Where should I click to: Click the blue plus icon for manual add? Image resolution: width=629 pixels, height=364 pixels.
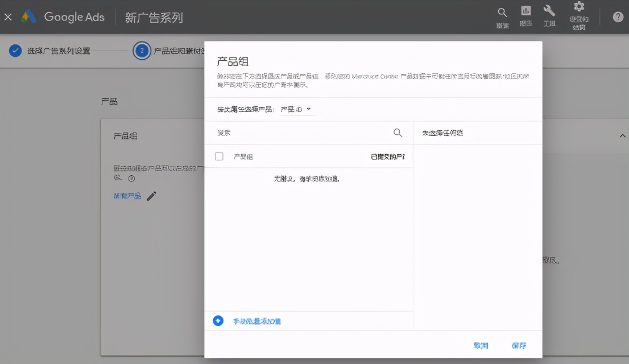[218, 320]
